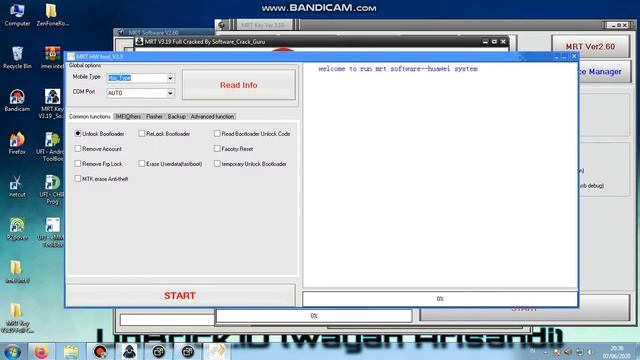The height and width of the screenshot is (360, 640).
Task: Open the imei WinRAR archive icon
Action: 52,58
